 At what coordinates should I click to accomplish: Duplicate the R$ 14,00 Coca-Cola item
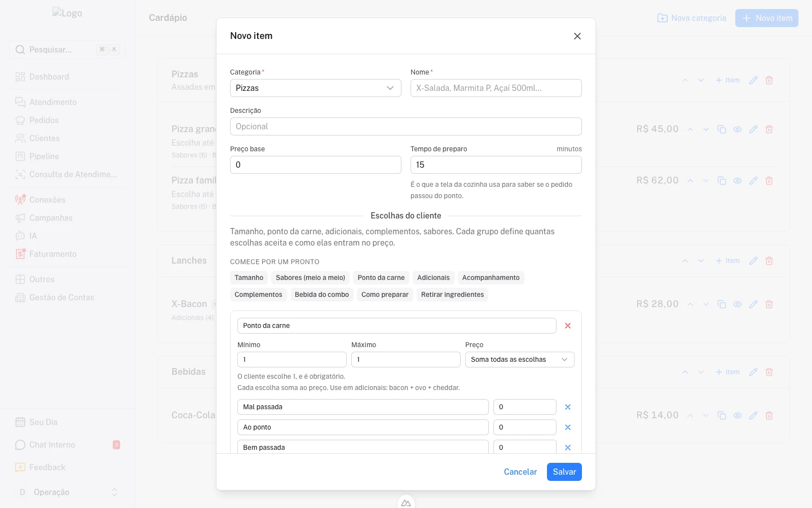[x=722, y=415]
